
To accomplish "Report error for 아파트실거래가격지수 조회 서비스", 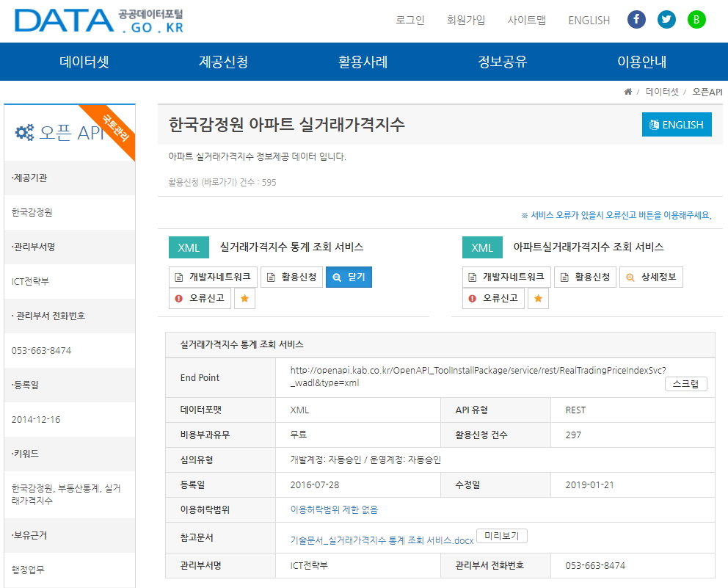I will coord(493,298).
